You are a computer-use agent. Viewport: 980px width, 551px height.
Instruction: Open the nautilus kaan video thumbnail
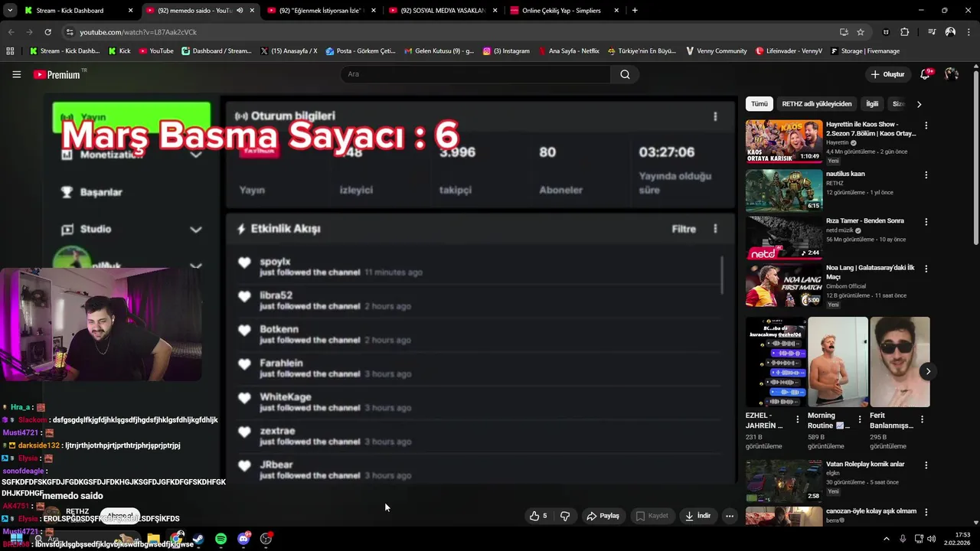pyautogui.click(x=783, y=191)
